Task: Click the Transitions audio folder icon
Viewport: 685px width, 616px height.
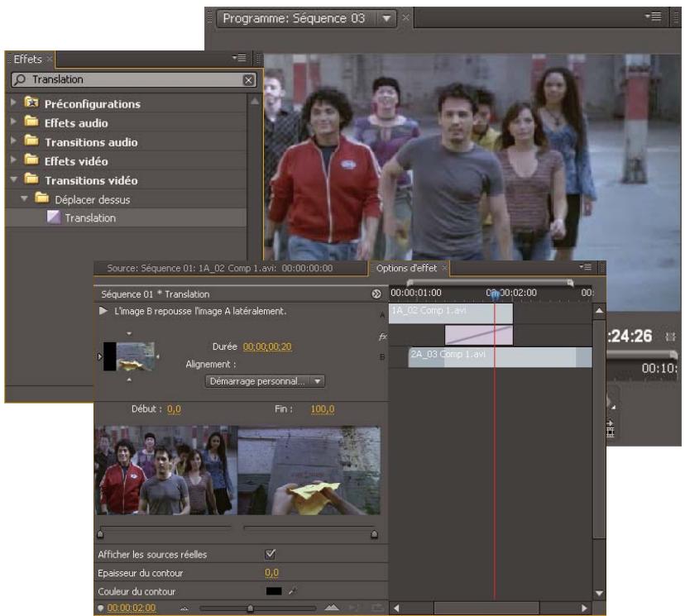Action: (31, 141)
